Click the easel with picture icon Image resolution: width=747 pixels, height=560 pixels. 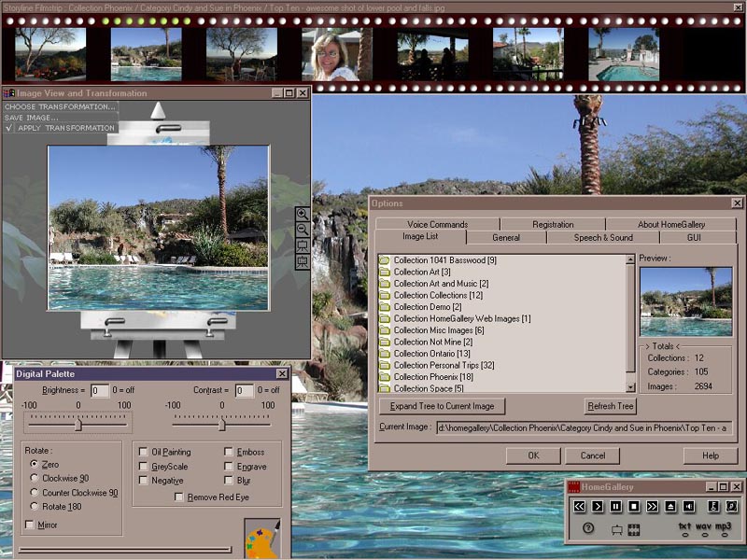coord(303,262)
